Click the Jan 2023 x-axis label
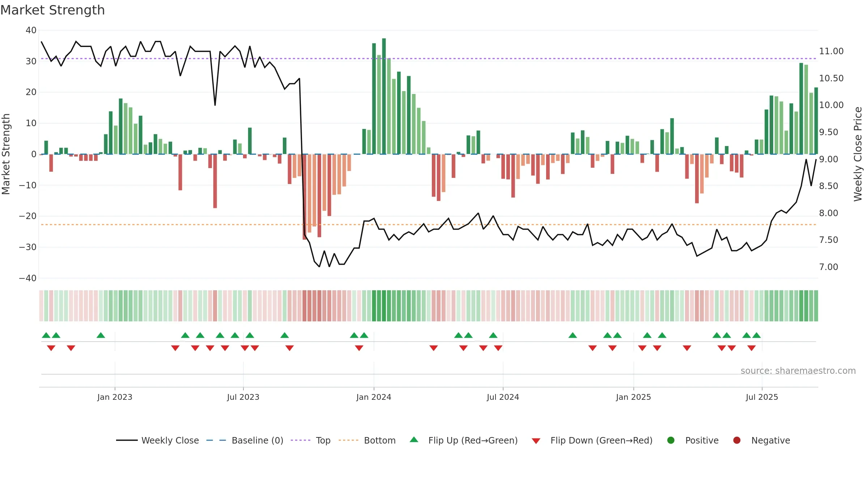Viewport: 868px width, 488px height. click(x=115, y=397)
